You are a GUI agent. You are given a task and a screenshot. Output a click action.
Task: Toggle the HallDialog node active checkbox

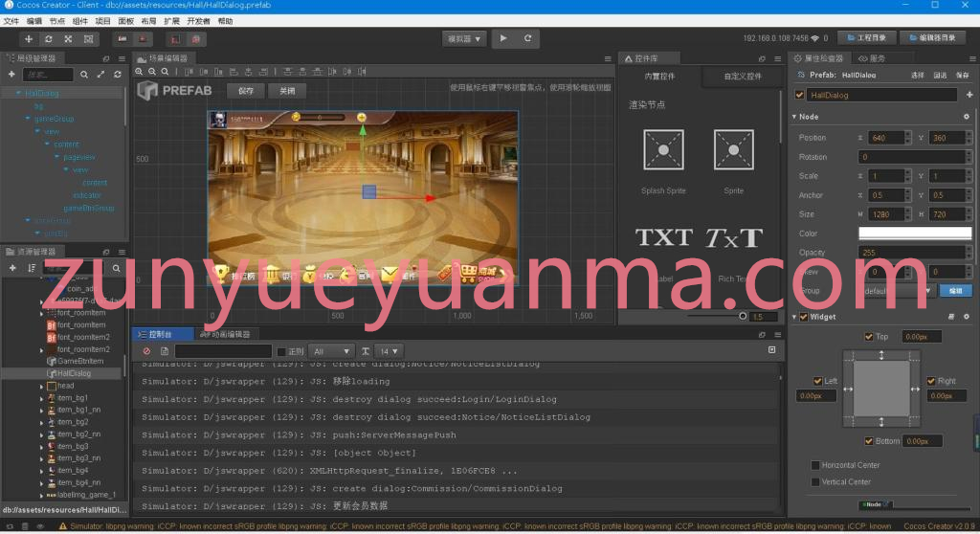click(x=799, y=95)
